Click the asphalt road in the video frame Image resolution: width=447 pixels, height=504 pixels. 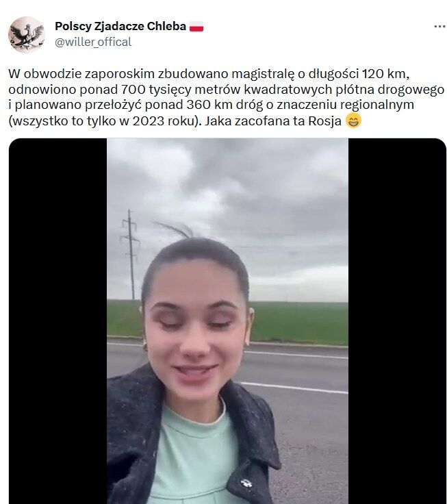tap(309, 418)
